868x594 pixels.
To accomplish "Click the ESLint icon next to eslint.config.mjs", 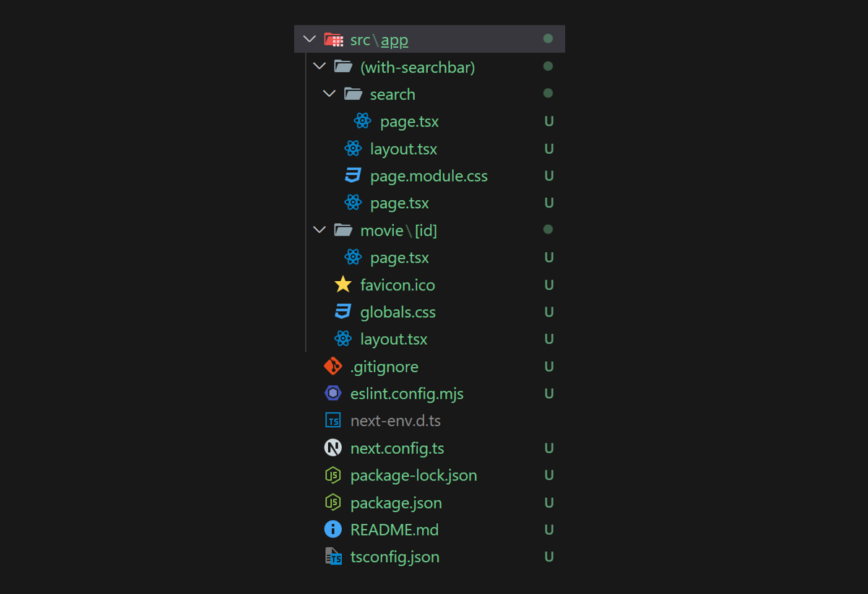I will coord(332,394).
